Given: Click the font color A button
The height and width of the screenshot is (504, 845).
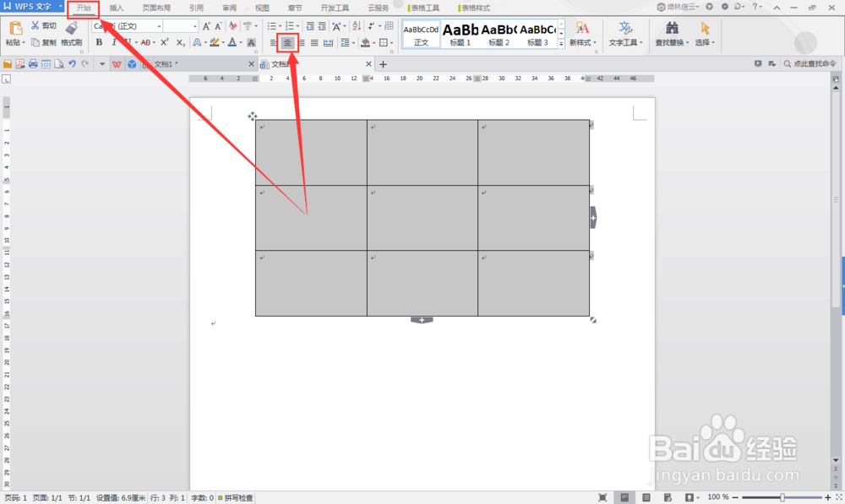Looking at the screenshot, I should click(232, 42).
